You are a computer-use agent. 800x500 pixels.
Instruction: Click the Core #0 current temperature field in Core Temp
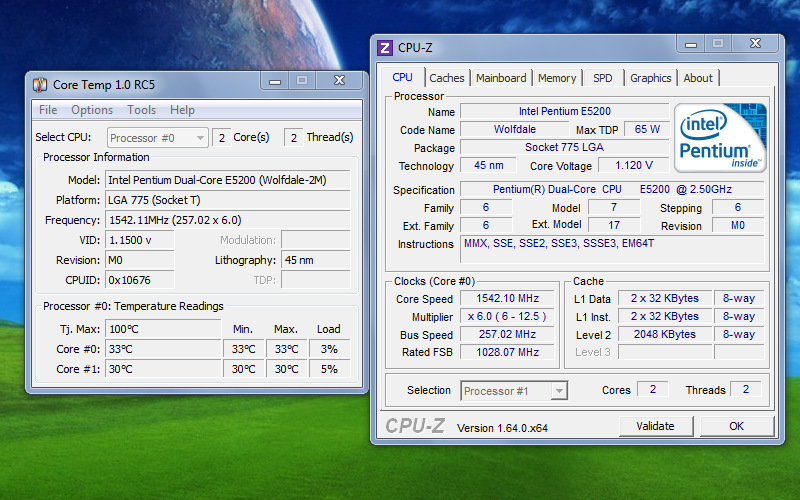click(163, 349)
